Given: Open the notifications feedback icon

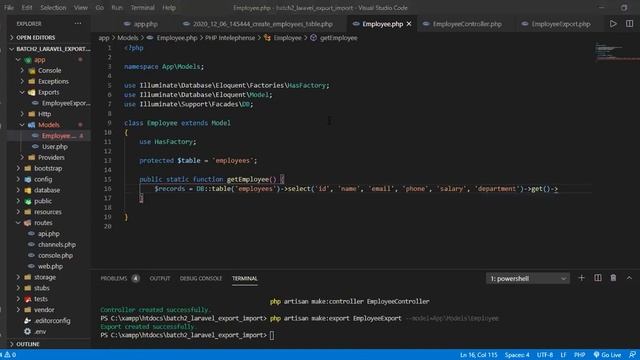Looking at the screenshot, I should (632, 355).
